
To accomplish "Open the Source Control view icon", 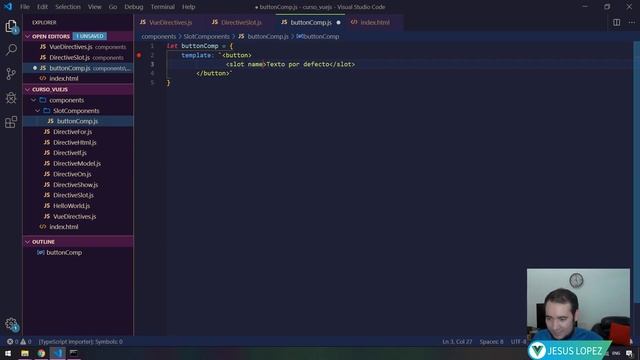I will point(11,74).
